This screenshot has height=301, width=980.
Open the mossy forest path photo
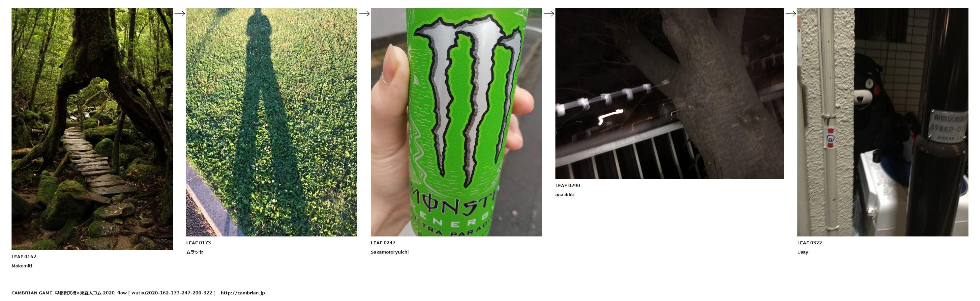(x=92, y=129)
